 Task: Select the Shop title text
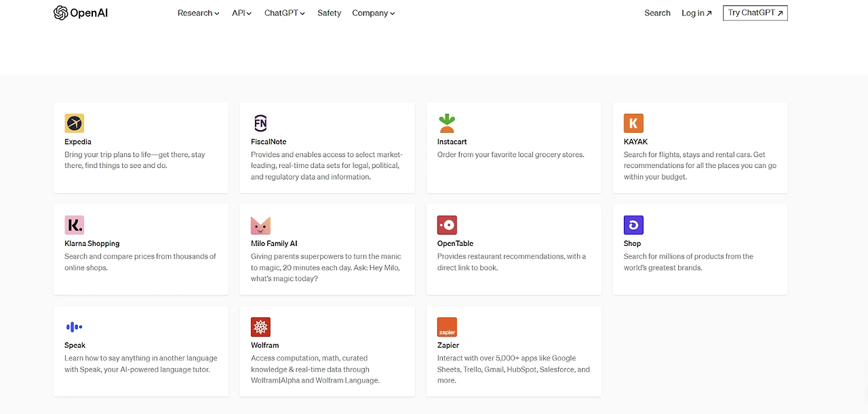click(632, 243)
